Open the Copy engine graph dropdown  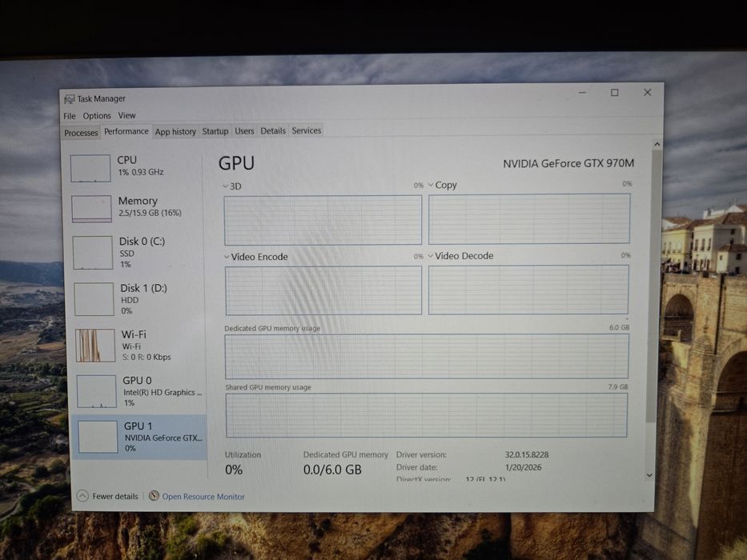[x=431, y=185]
